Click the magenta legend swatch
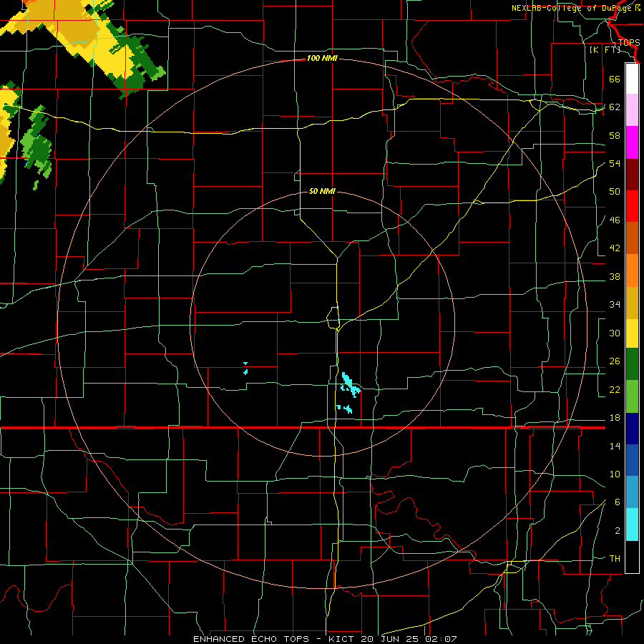This screenshot has height=644, width=644. click(632, 142)
